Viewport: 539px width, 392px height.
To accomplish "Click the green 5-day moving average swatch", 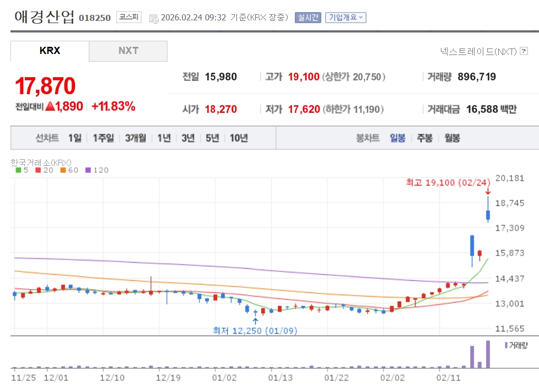I will pos(18,170).
